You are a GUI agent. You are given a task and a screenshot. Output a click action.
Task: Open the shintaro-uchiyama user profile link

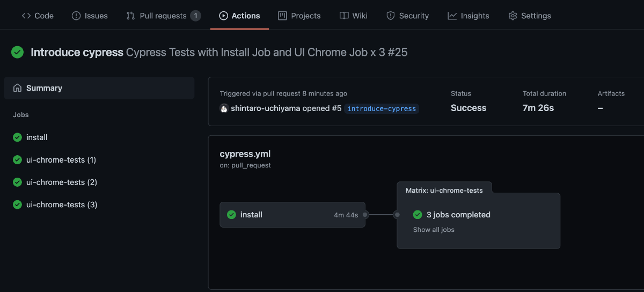click(266, 108)
